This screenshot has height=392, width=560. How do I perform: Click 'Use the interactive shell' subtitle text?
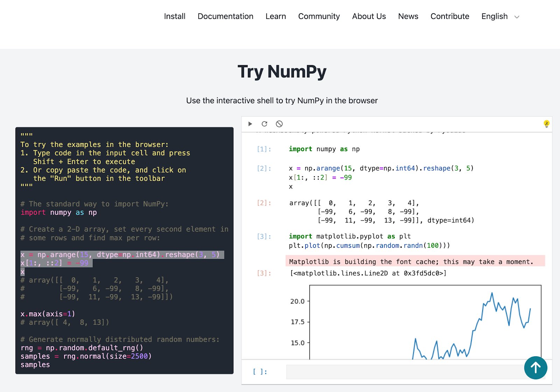pos(282,101)
